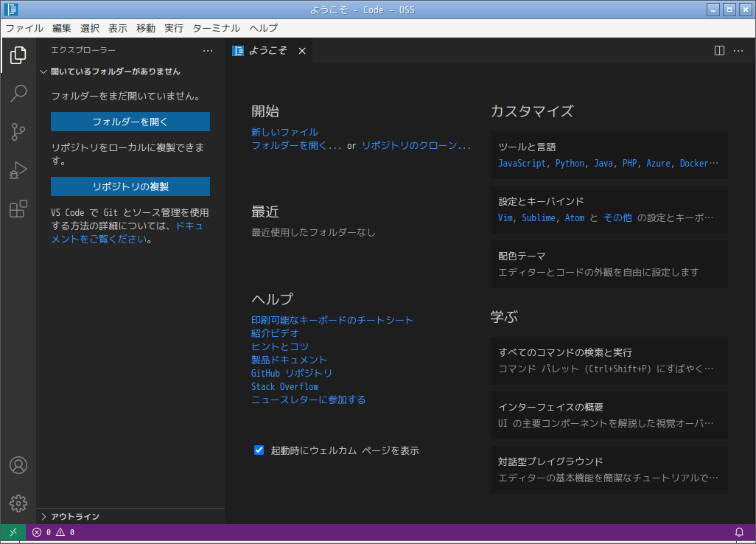Click the PHP language link
The height and width of the screenshot is (544, 756).
click(x=629, y=164)
